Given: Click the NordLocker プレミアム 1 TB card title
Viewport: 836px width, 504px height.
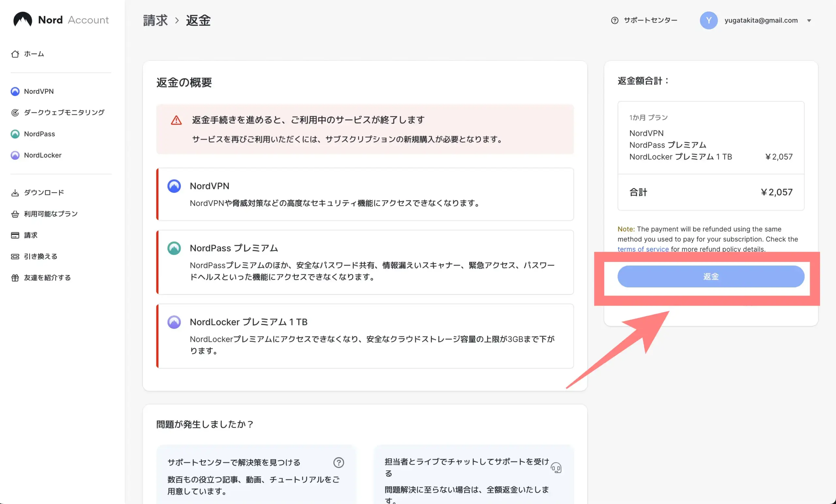Looking at the screenshot, I should [x=249, y=322].
